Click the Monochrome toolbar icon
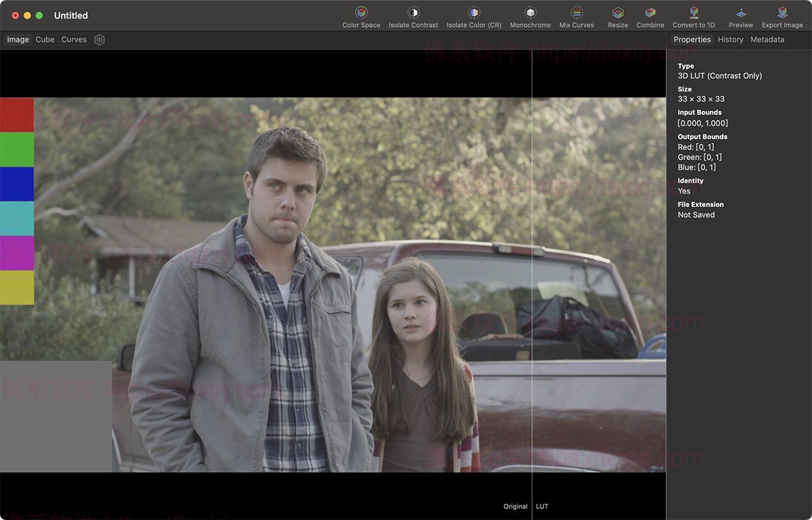The image size is (812, 520). [531, 13]
